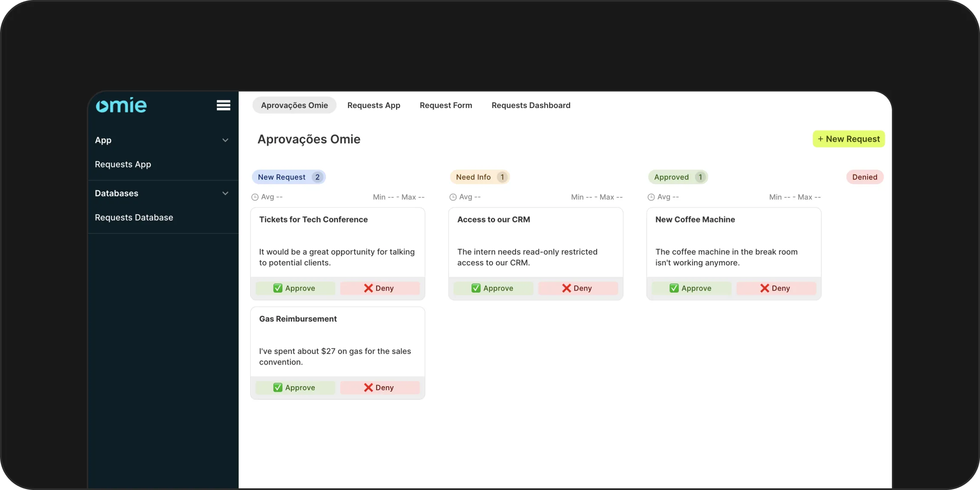Approve the Gas Reimbursement request

(x=296, y=387)
